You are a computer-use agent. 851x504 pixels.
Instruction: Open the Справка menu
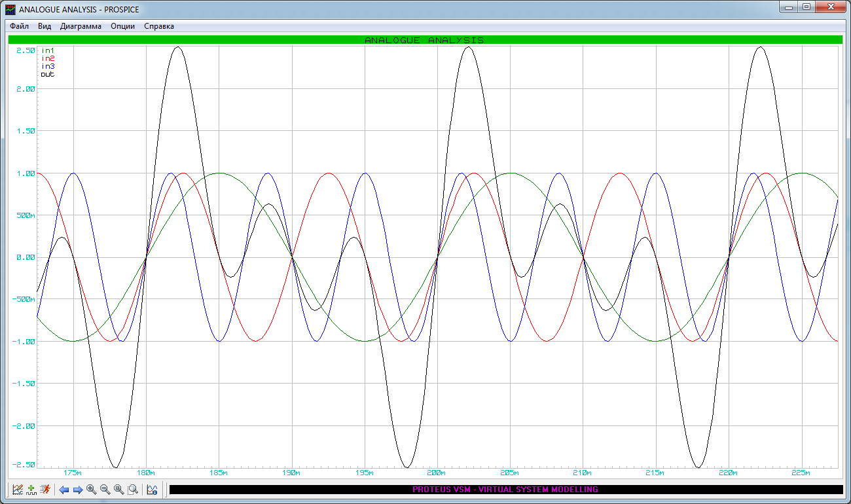pos(158,26)
